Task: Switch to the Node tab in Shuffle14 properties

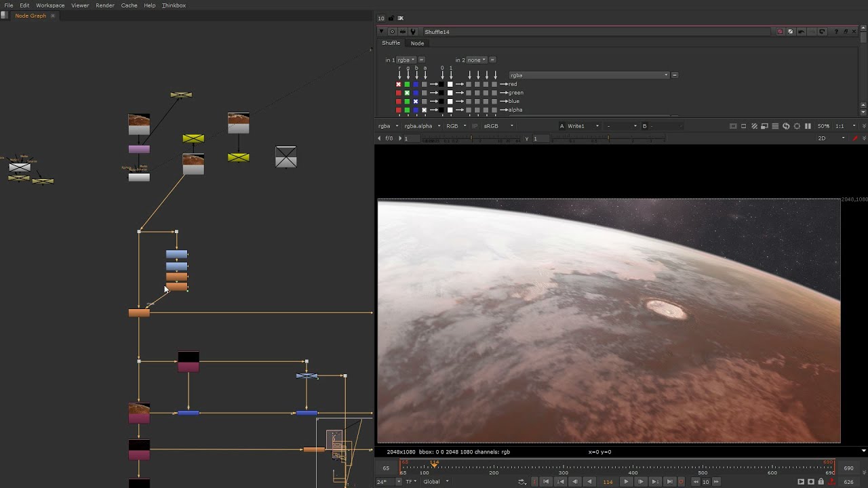Action: tap(417, 43)
